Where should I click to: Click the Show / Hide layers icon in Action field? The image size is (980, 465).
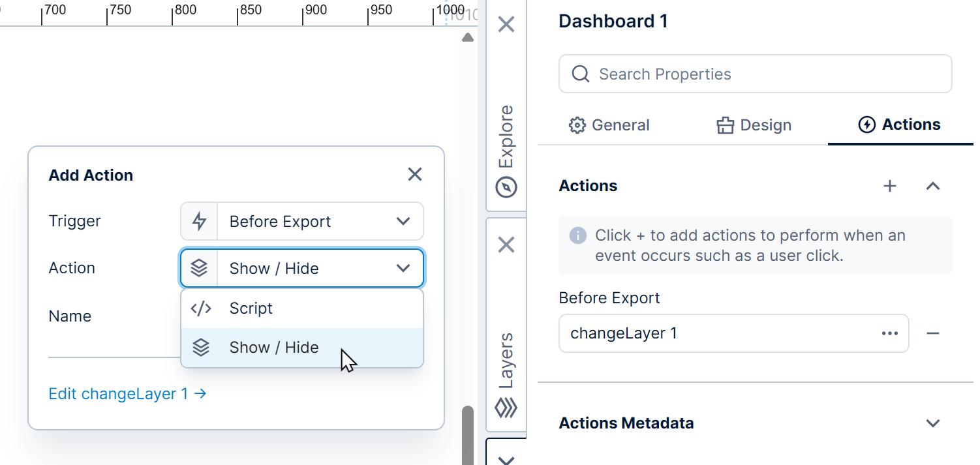click(x=199, y=268)
